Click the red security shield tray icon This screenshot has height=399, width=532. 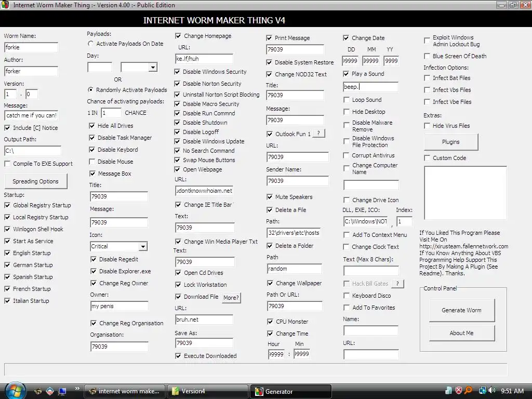click(x=459, y=391)
